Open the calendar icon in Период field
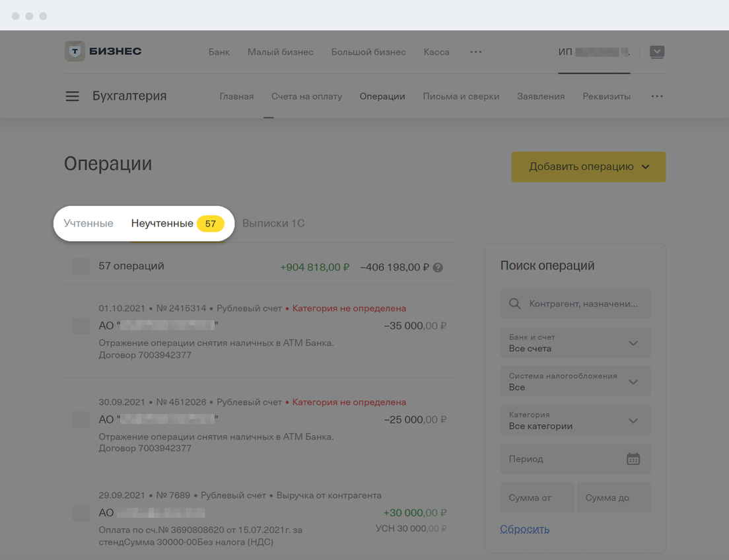The width and height of the screenshot is (729, 560). click(633, 459)
